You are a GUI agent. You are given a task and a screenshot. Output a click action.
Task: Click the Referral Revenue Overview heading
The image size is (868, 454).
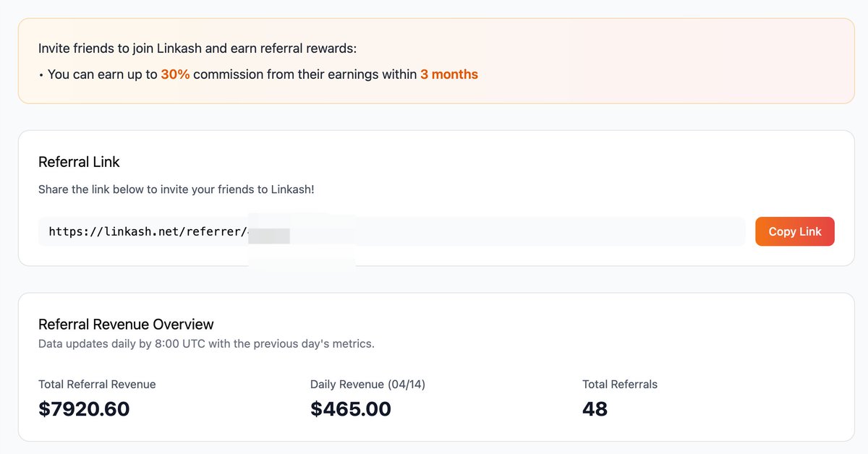(126, 324)
